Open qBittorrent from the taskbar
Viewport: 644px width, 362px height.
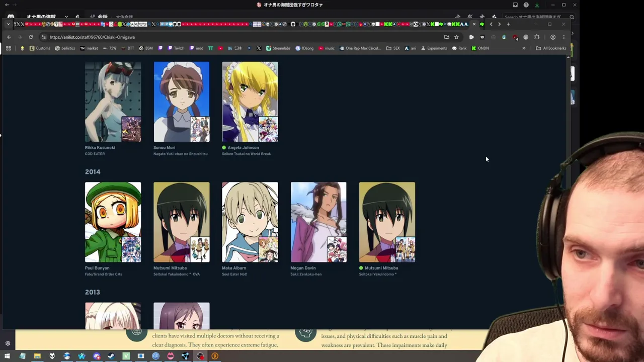(x=155, y=356)
